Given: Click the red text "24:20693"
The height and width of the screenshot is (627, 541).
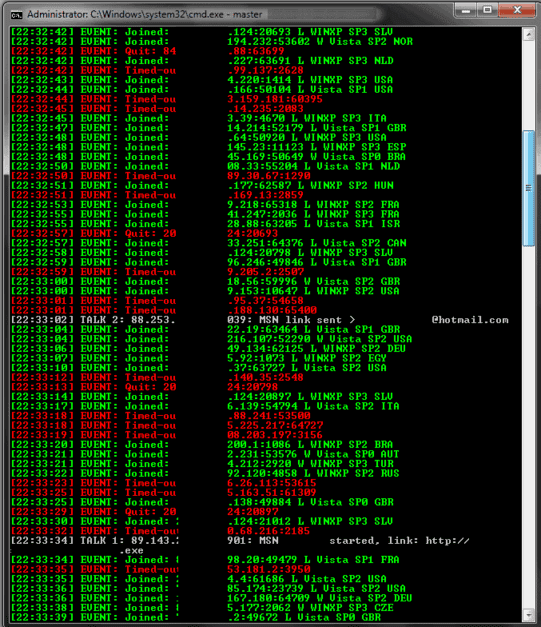Looking at the screenshot, I should click(253, 234).
